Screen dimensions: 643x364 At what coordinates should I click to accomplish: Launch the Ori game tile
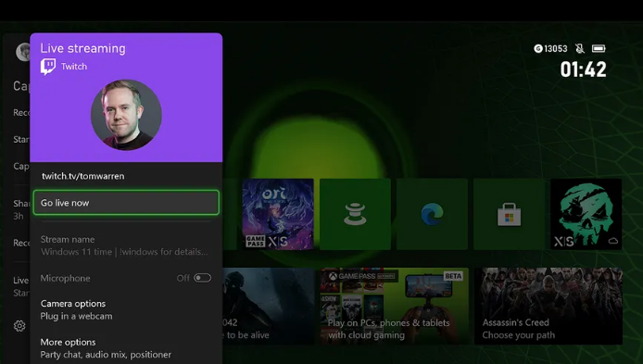pyautogui.click(x=278, y=214)
